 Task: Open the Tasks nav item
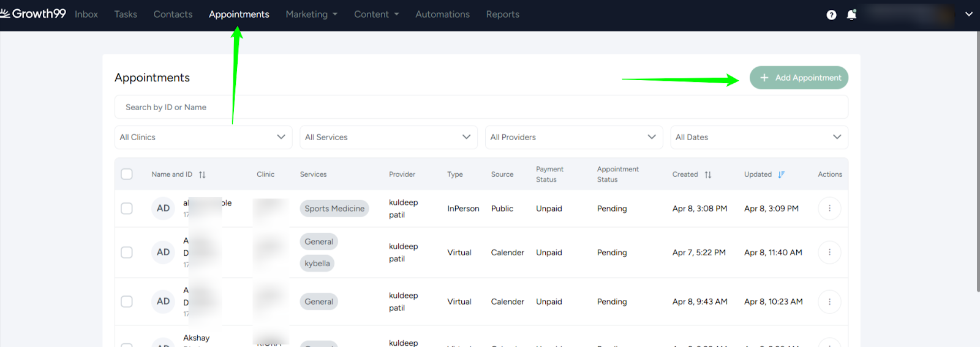click(126, 14)
